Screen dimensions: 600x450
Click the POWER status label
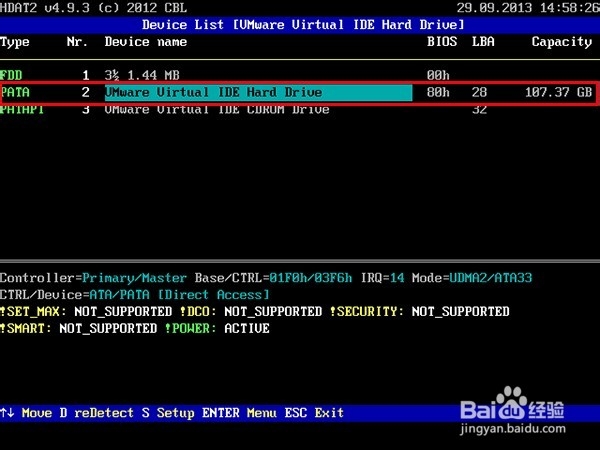click(x=191, y=328)
